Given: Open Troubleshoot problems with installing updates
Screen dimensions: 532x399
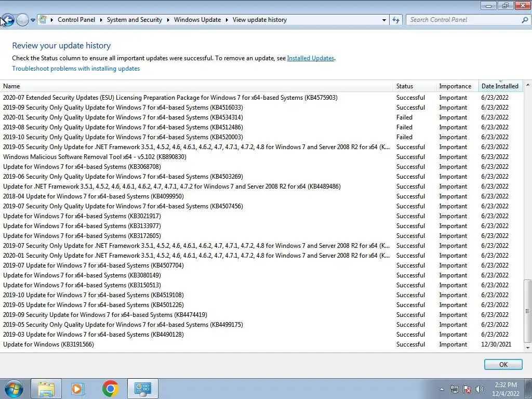Looking at the screenshot, I should [x=76, y=69].
